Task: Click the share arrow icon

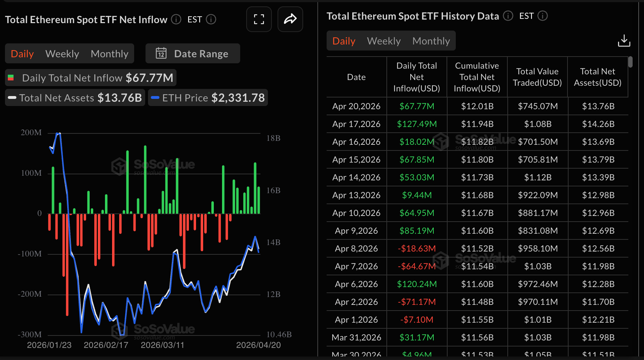Action: point(290,19)
